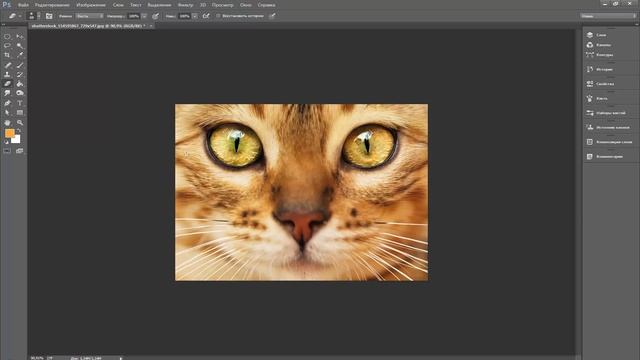Toggle pen pressure for brush size
Image resolution: width=640 pixels, height=360 pixels.
272,16
